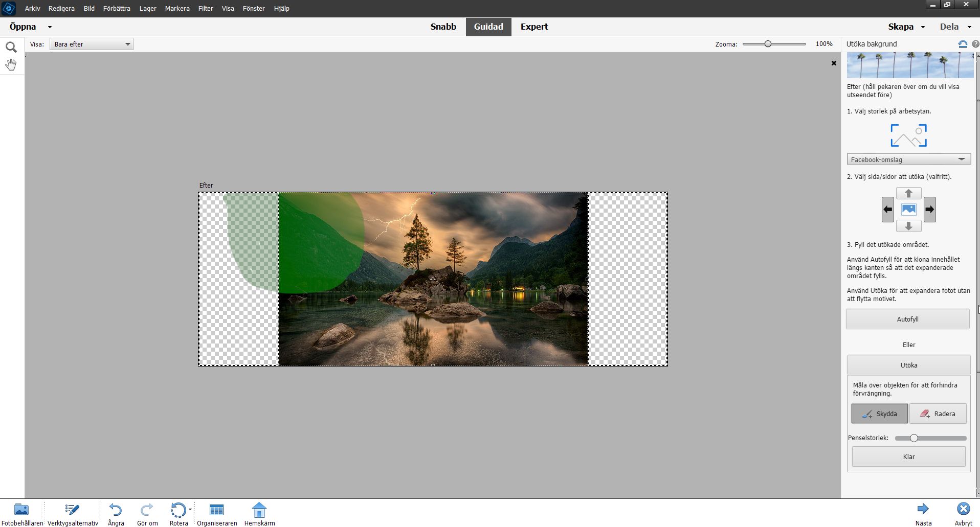Open the Redigera menu
This screenshot has width=980, height=527.
tap(61, 9)
